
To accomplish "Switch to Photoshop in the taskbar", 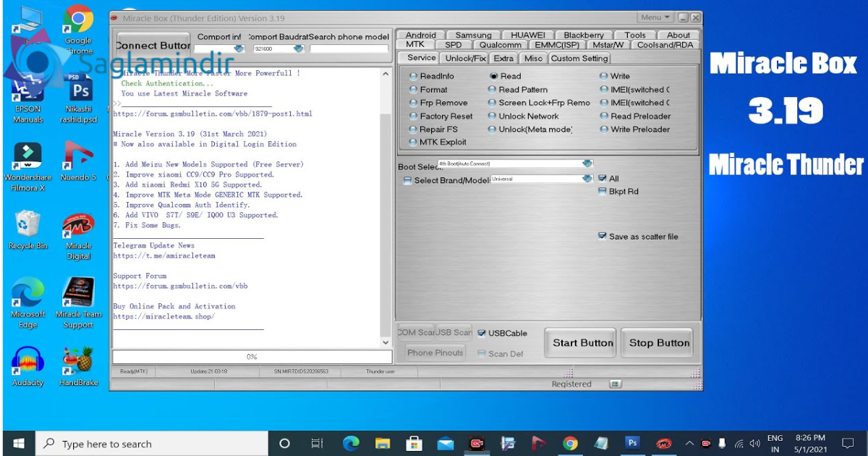I will click(633, 443).
